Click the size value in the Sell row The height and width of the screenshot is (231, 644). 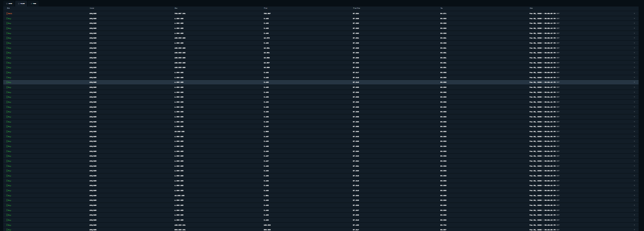tap(180, 13)
